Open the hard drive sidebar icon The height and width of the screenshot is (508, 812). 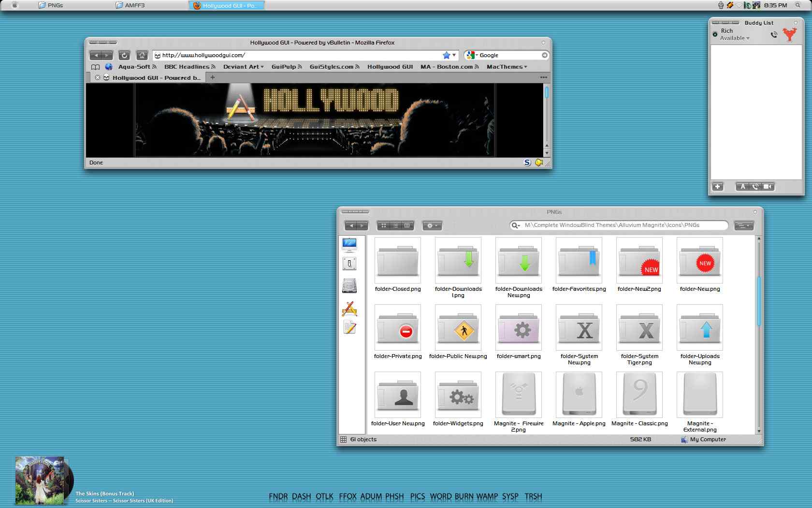click(349, 286)
